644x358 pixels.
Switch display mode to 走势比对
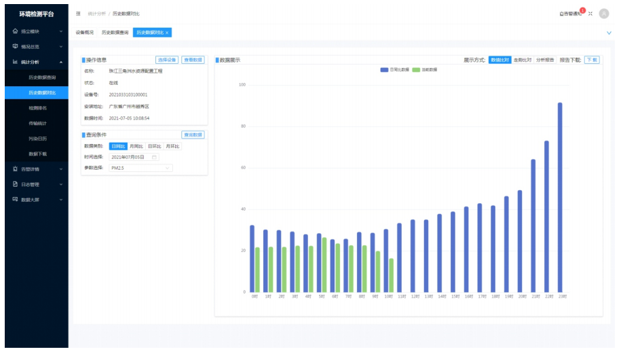click(523, 60)
